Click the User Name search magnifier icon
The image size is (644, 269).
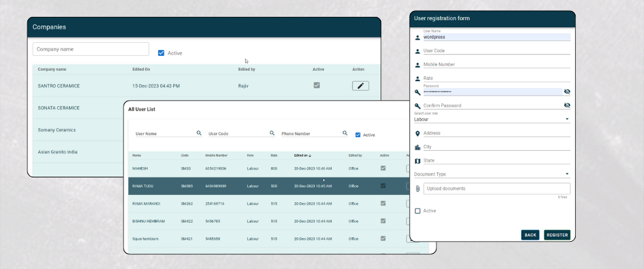click(x=199, y=133)
